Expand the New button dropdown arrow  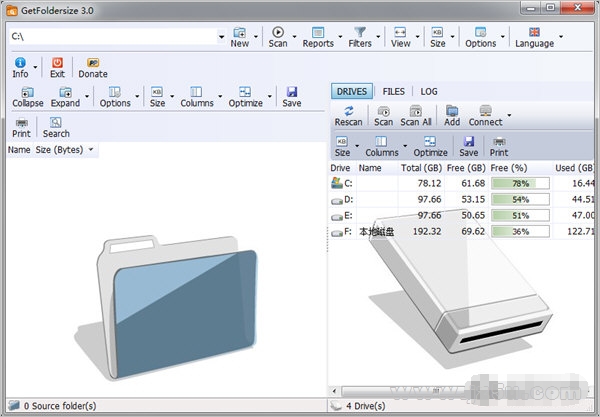(x=256, y=37)
